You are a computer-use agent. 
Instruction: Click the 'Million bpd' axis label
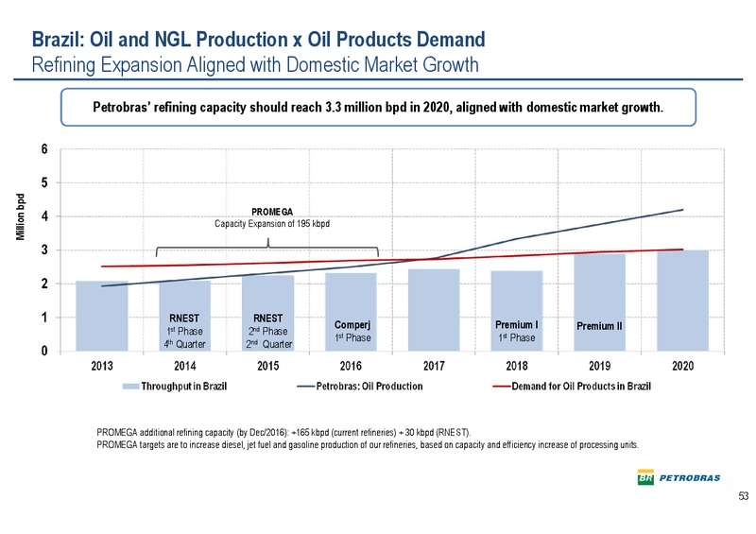tap(20, 217)
